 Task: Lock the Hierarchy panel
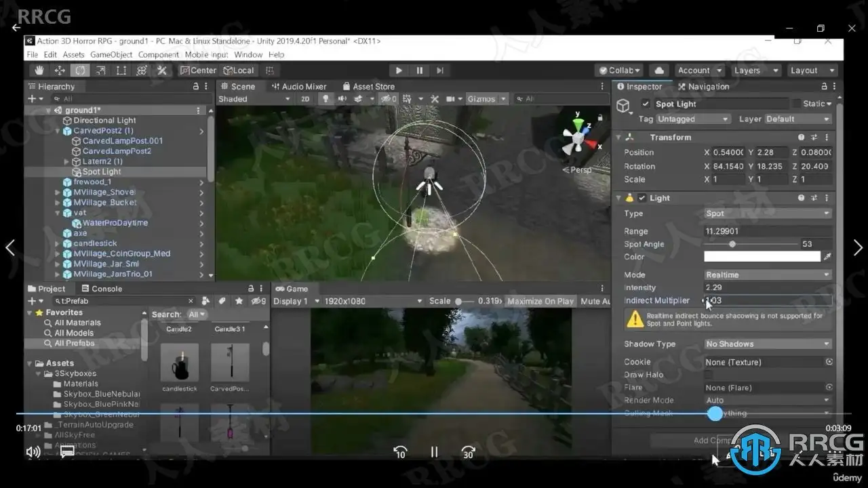tap(196, 87)
